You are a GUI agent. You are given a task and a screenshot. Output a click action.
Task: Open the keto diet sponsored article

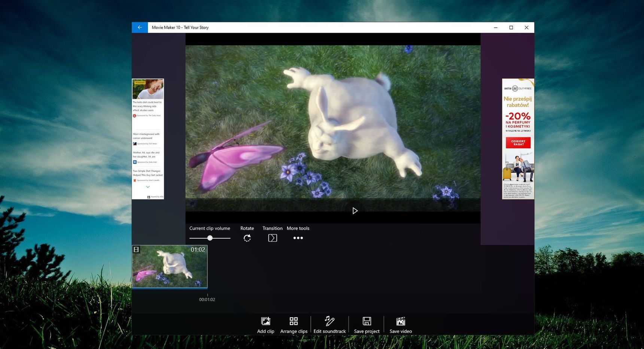pyautogui.click(x=148, y=106)
